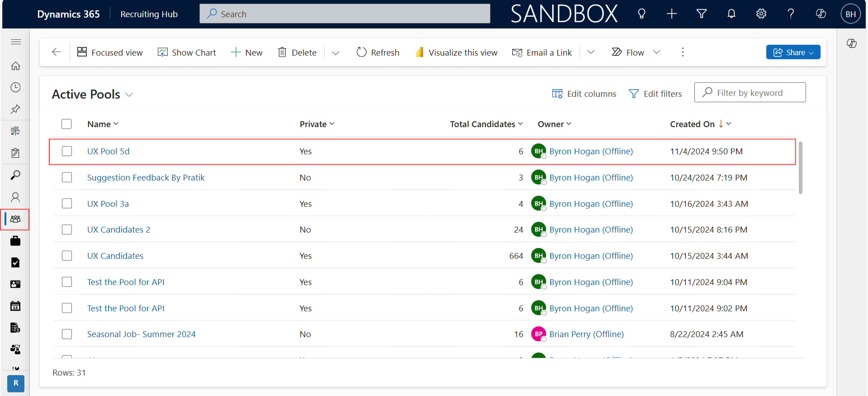Open advanced find funnel icon in header
The width and height of the screenshot is (868, 396).
point(702,14)
